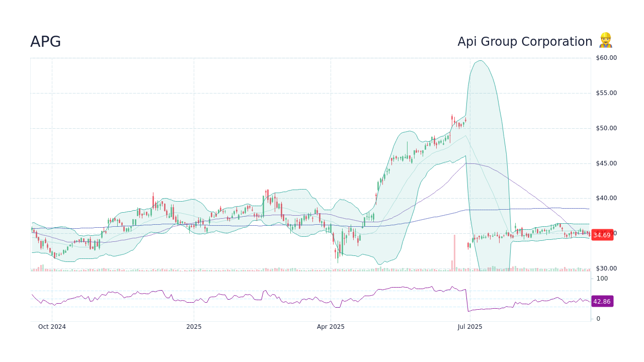Select the Oct 2024 date label
This screenshot has height=362, width=644.
click(52, 326)
